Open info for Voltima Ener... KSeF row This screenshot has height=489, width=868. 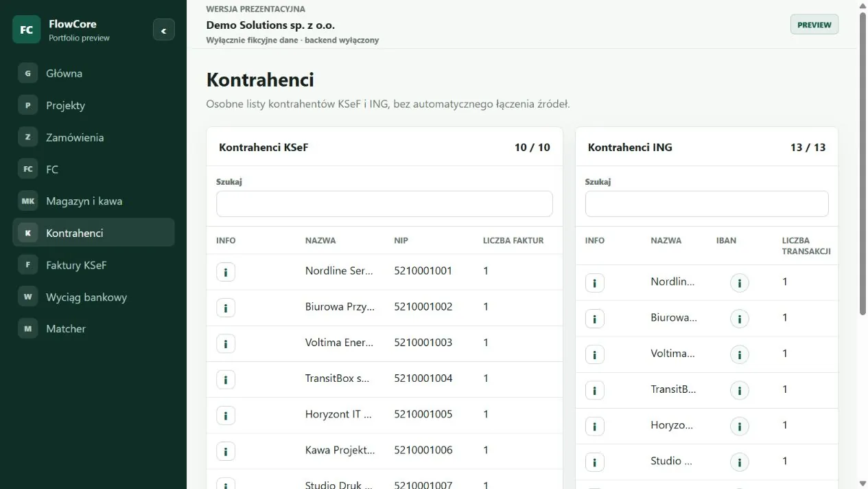226,343
